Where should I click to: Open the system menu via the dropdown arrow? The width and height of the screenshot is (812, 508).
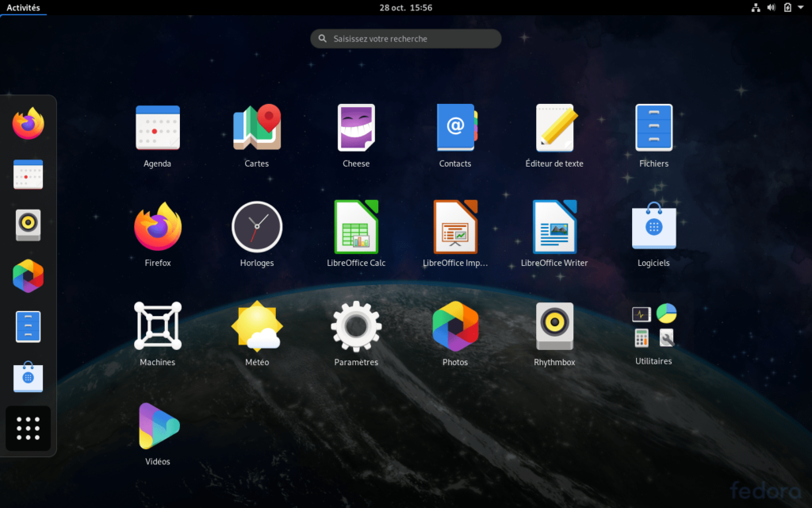click(x=801, y=7)
